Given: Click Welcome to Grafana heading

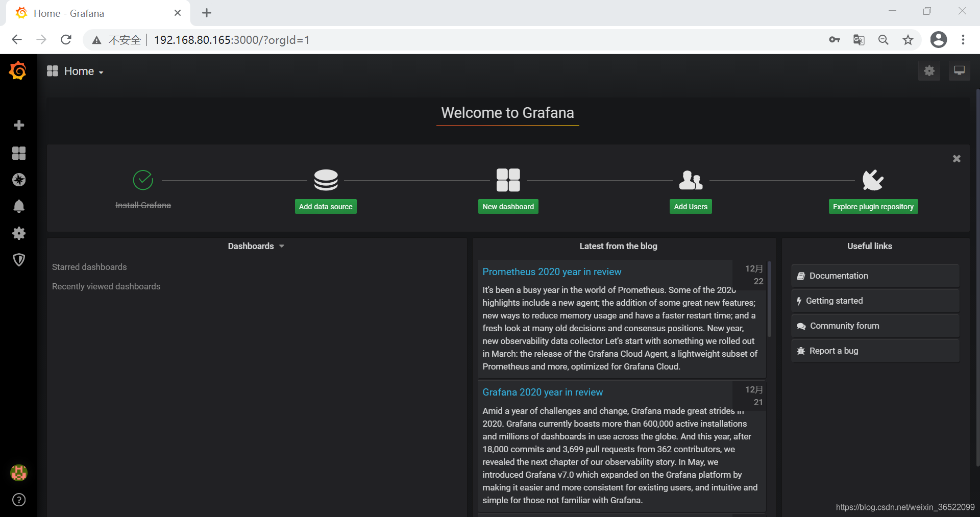Looking at the screenshot, I should [x=507, y=113].
